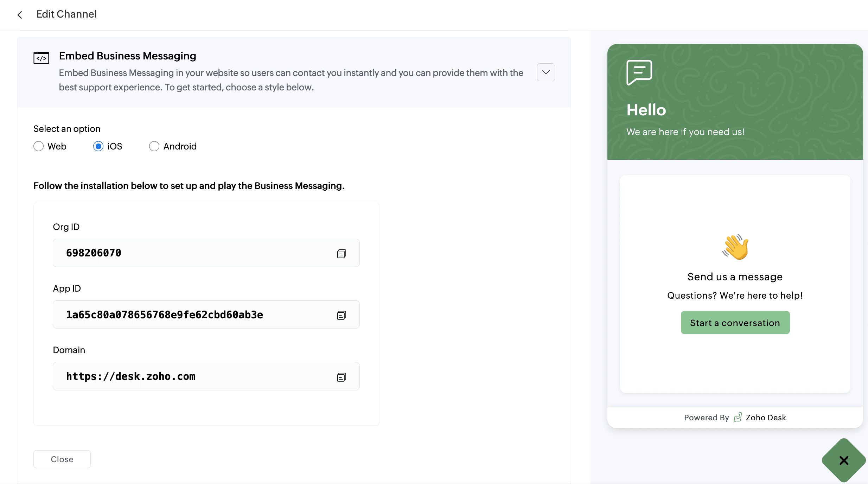
Task: Go back using the arrow beside Edit Channel
Action: tap(20, 15)
